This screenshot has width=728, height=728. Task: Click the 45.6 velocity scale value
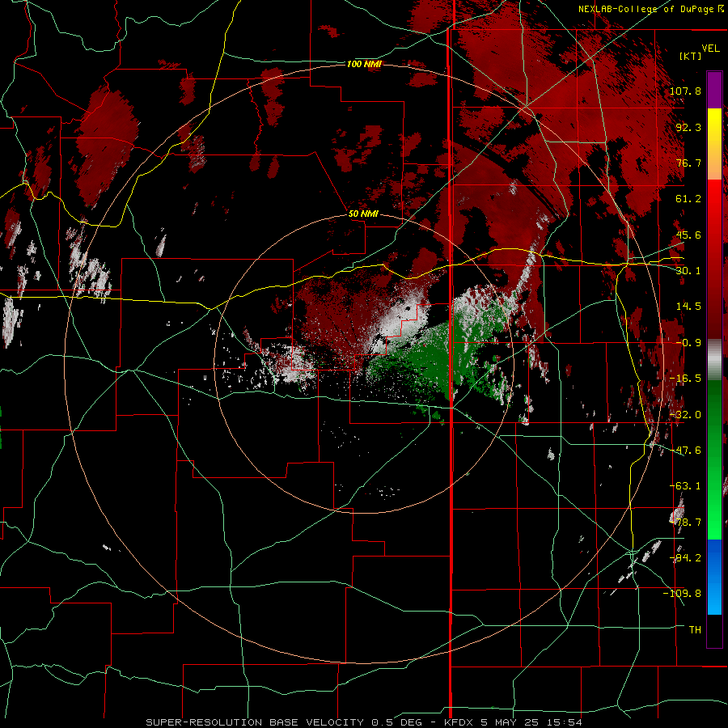tap(688, 235)
